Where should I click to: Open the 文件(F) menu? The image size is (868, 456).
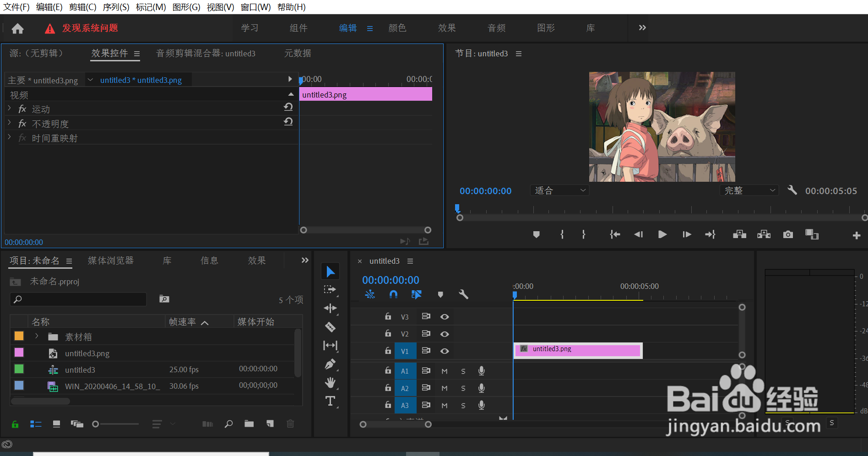[16, 7]
